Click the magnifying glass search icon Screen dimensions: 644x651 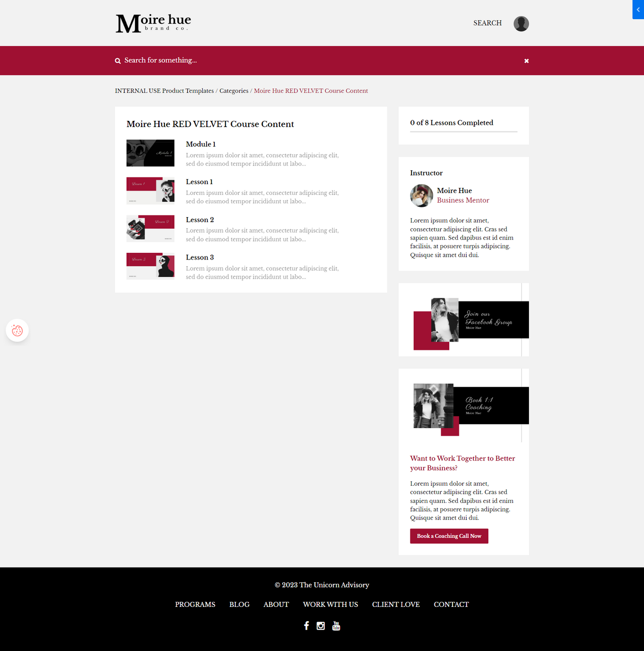[118, 61]
